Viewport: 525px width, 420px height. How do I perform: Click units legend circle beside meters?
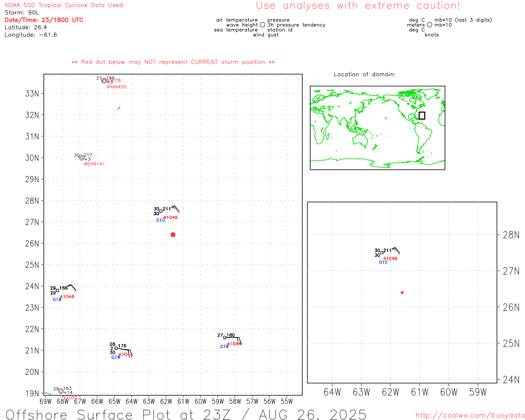pyautogui.click(x=429, y=25)
